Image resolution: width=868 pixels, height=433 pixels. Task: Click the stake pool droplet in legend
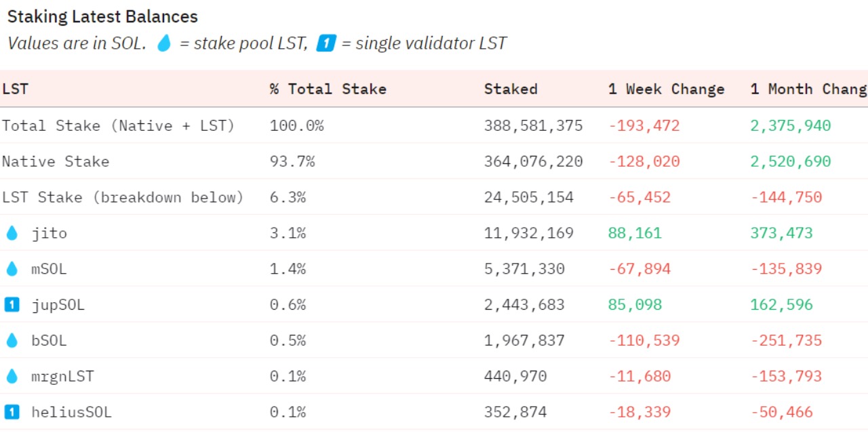tap(164, 43)
